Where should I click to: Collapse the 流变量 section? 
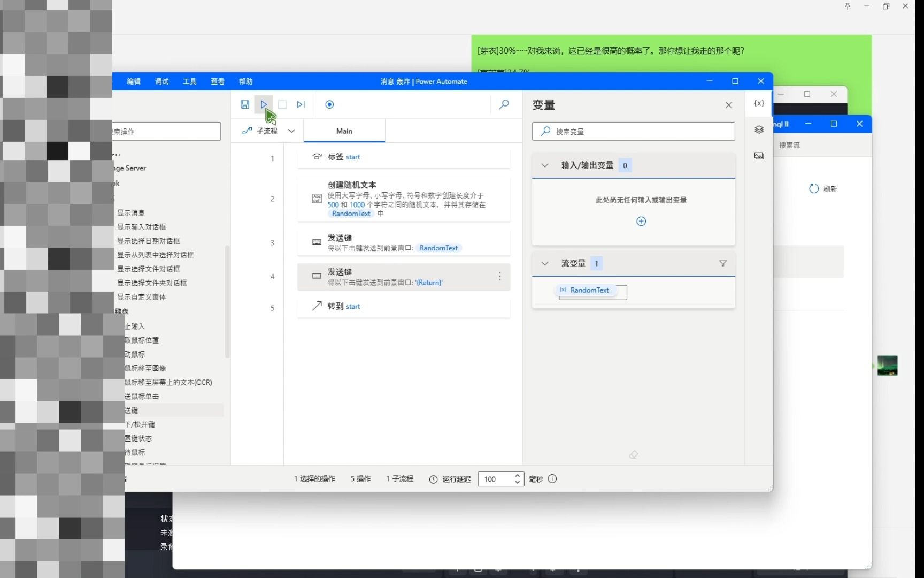pyautogui.click(x=545, y=263)
